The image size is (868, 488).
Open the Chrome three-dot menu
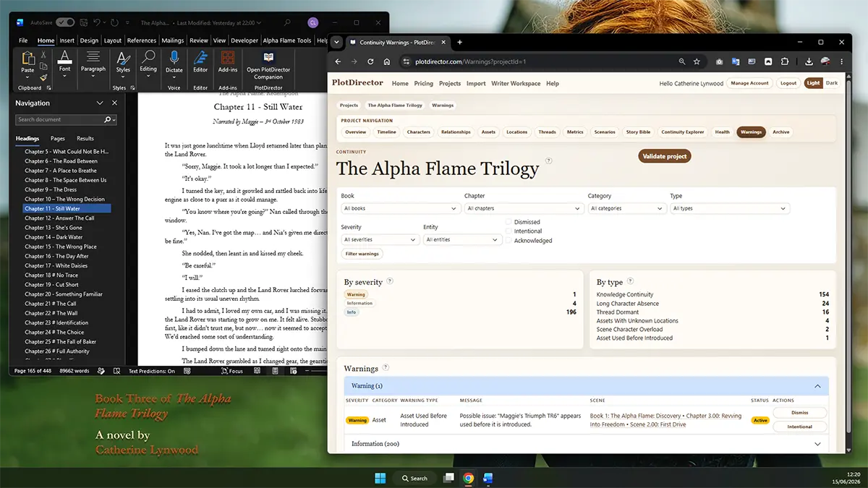click(841, 62)
